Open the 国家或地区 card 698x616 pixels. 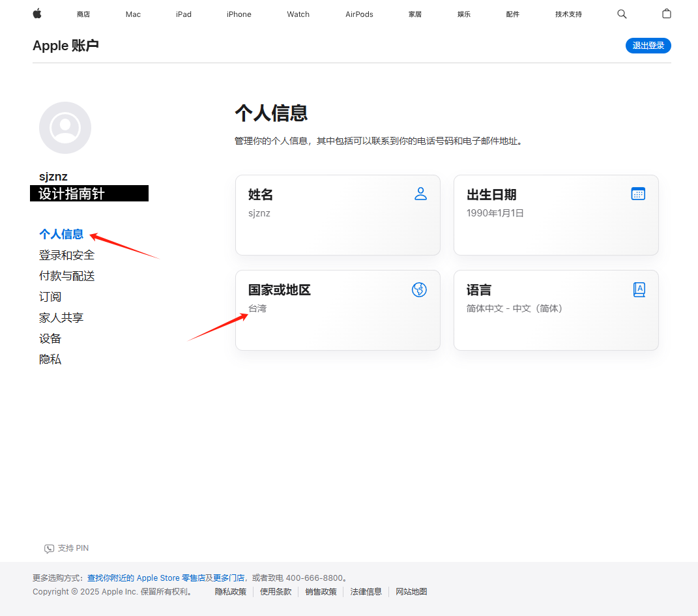tap(338, 310)
